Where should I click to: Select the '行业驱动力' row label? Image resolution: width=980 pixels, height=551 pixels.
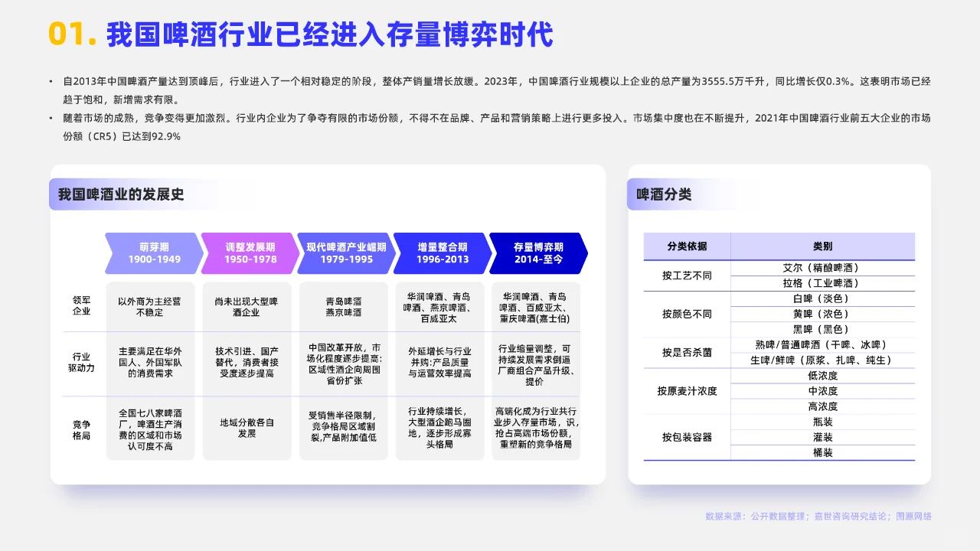click(81, 363)
